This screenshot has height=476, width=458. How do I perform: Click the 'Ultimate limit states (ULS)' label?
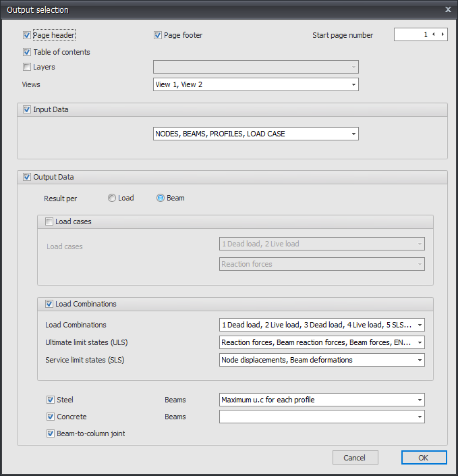coord(86,342)
